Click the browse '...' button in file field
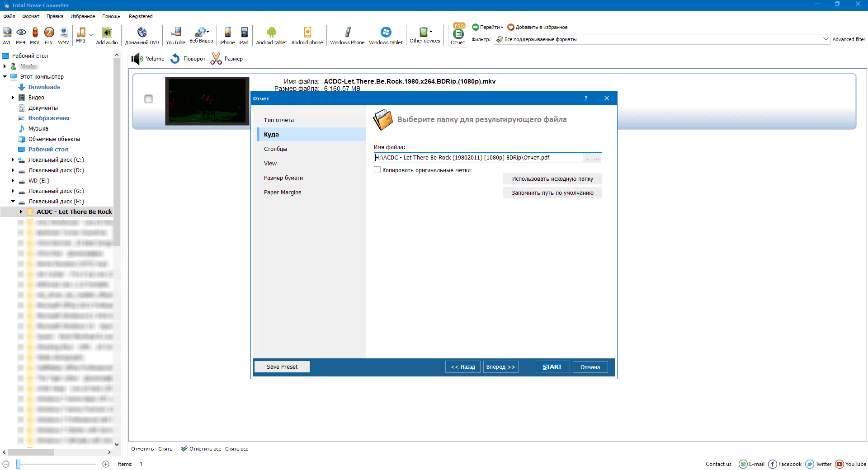This screenshot has height=470, width=868. 597,158
